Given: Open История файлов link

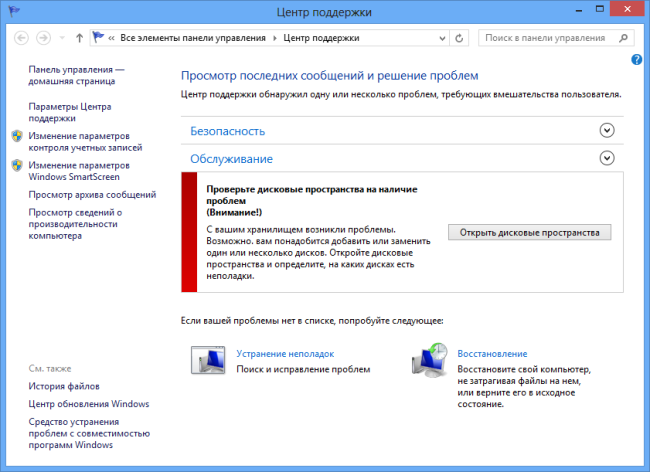Looking at the screenshot, I should tap(64, 386).
